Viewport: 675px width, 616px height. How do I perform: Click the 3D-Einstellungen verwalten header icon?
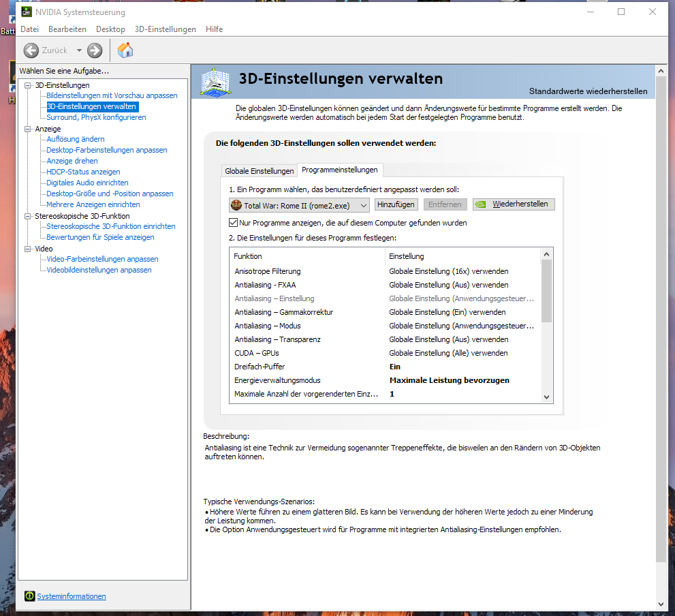216,82
